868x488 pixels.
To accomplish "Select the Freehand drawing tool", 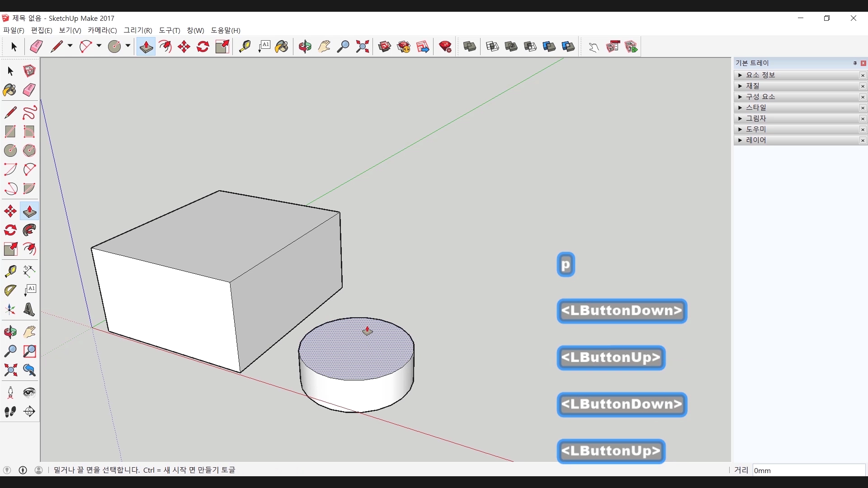I will (x=29, y=113).
